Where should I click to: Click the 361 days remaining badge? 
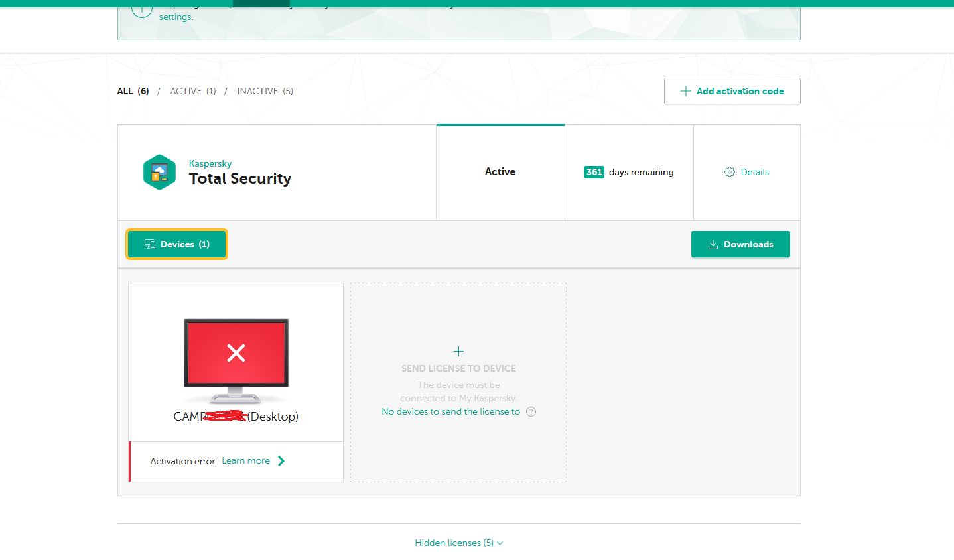tap(594, 172)
